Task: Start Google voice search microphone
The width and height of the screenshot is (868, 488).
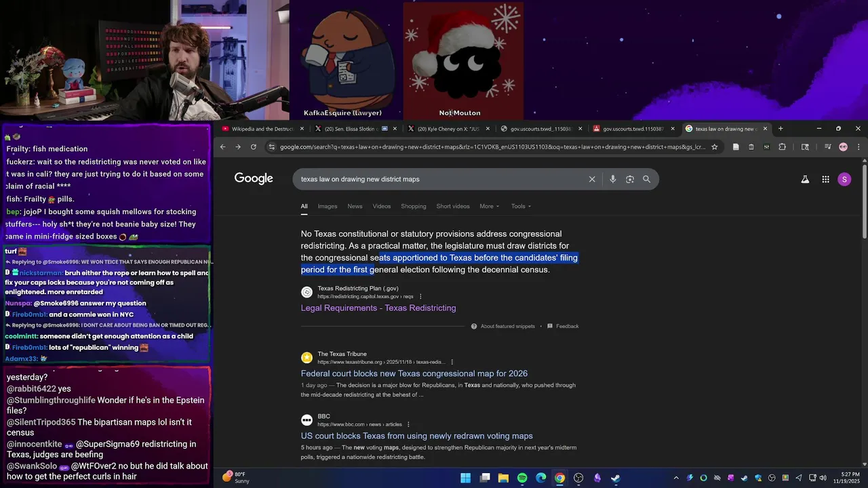Action: [x=612, y=180]
